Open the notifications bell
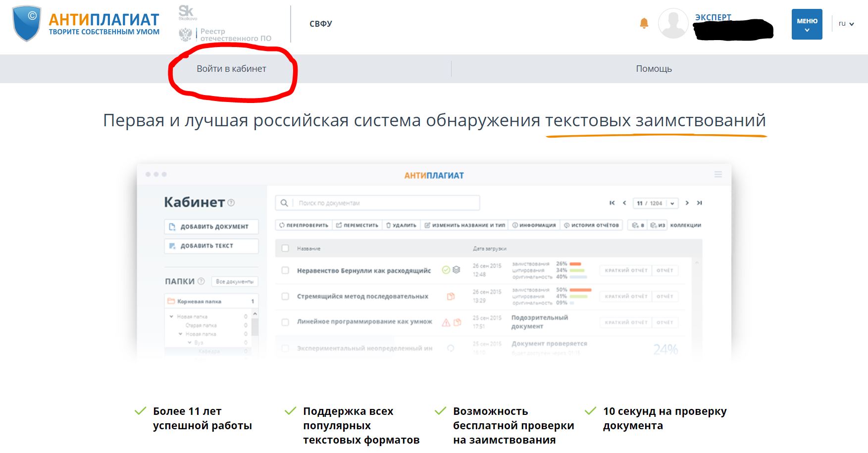Screen dimensions: 868x453 coord(644,23)
